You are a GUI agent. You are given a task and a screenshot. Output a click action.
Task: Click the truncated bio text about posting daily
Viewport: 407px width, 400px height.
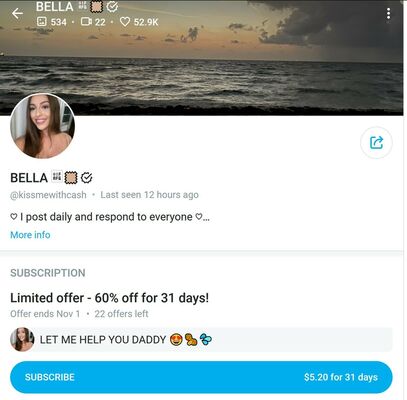tap(110, 217)
